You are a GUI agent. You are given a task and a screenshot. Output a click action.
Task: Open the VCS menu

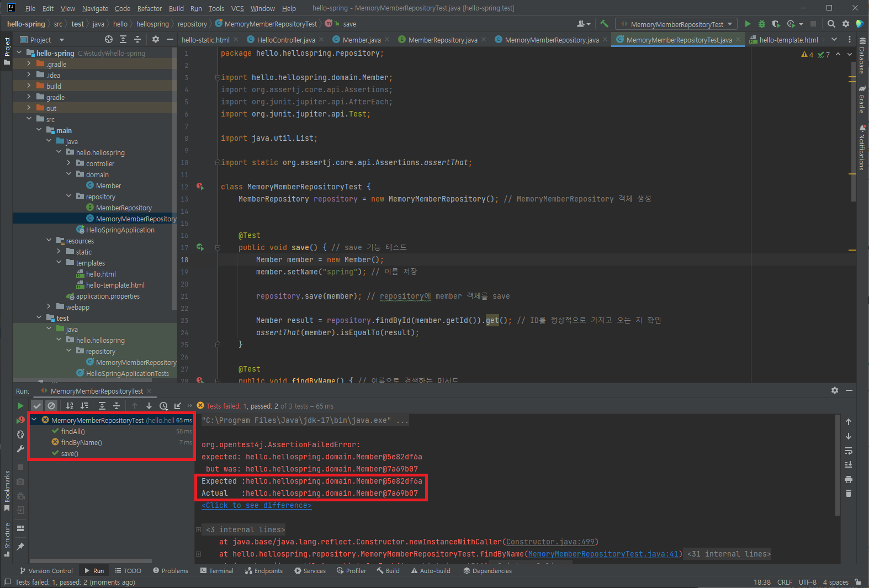237,8
